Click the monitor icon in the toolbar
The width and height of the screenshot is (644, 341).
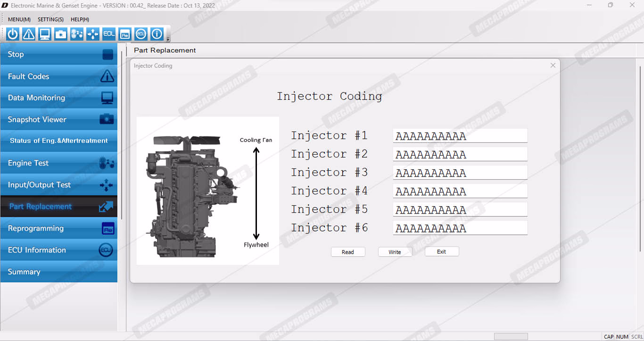coord(45,34)
